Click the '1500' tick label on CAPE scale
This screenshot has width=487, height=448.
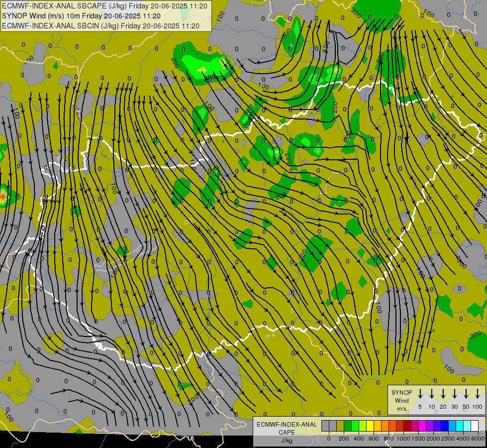click(x=418, y=439)
